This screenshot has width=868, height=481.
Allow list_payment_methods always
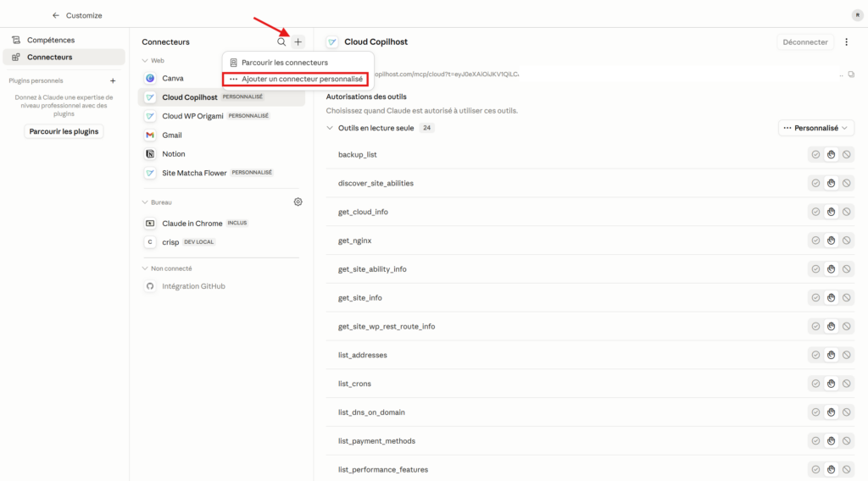point(815,441)
